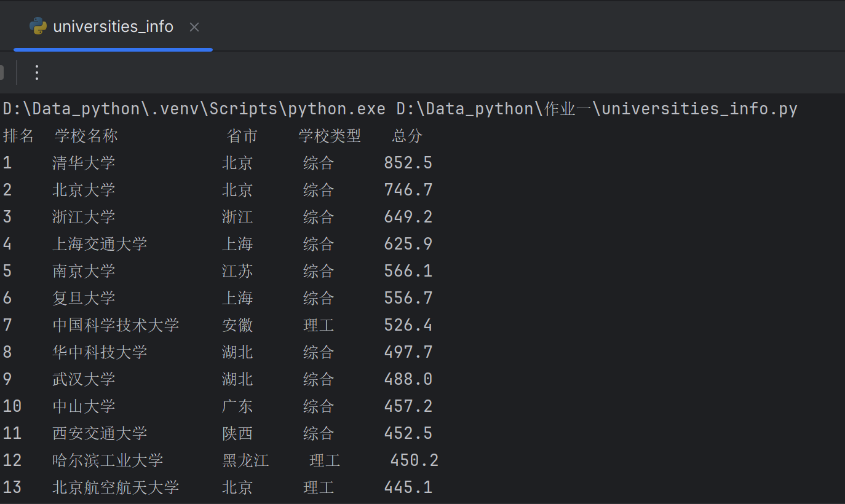Click the 上海 province in 复旦大学 row

[x=237, y=298]
